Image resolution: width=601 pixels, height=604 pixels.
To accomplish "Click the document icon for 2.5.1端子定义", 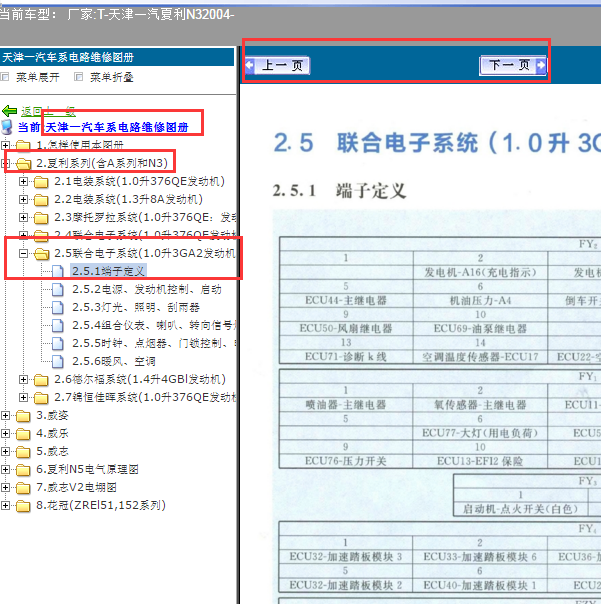I will click(x=58, y=271).
